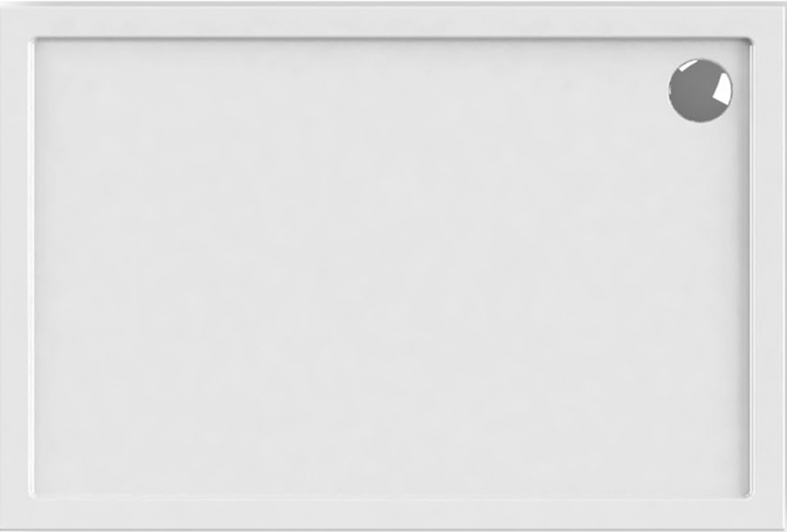Viewport: 787px width, 532px height.
Task: Select the basin's inner top-right corner near the drain
Action: [x=748, y=42]
